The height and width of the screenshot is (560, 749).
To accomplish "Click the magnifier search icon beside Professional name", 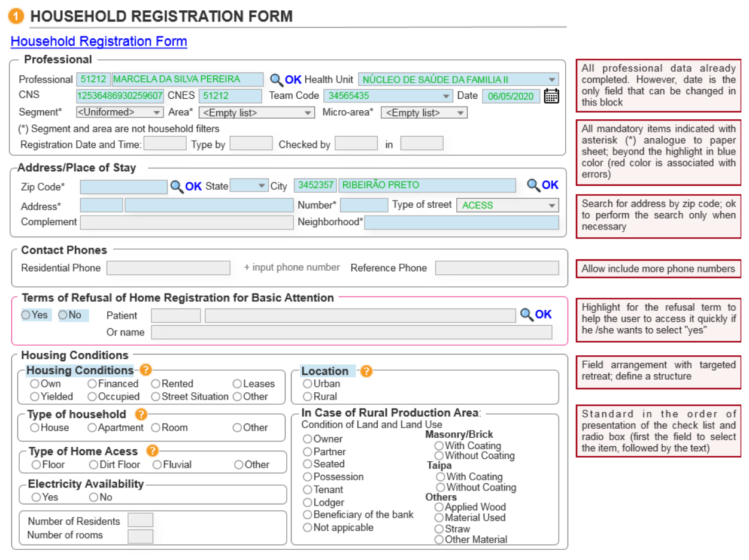I will [275, 80].
